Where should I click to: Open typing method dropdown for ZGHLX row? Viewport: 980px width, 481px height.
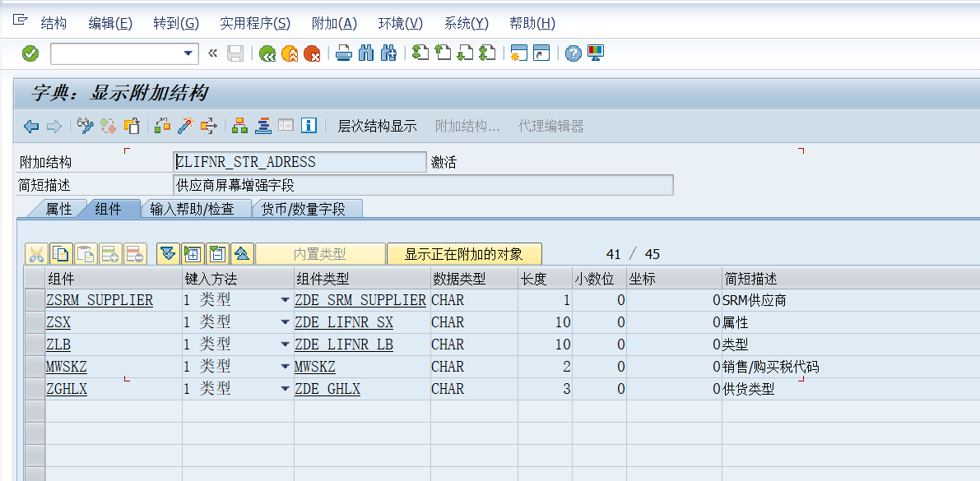click(x=285, y=389)
